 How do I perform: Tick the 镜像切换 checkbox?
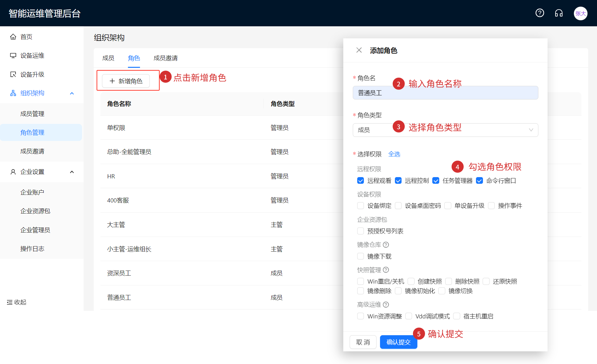(x=442, y=291)
